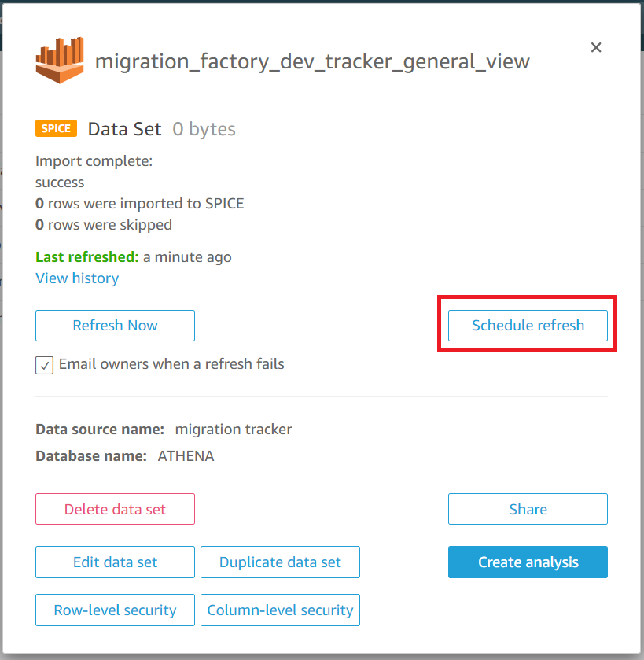Select Duplicate data set
The width and height of the screenshot is (644, 660).
point(280,562)
